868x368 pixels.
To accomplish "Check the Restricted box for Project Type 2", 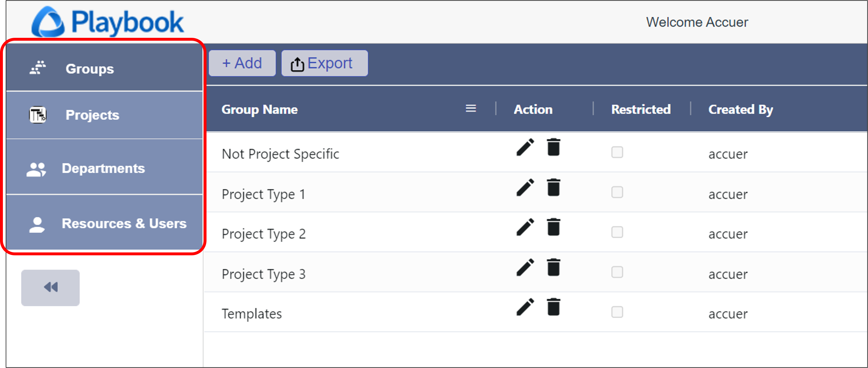I will pyautogui.click(x=617, y=232).
